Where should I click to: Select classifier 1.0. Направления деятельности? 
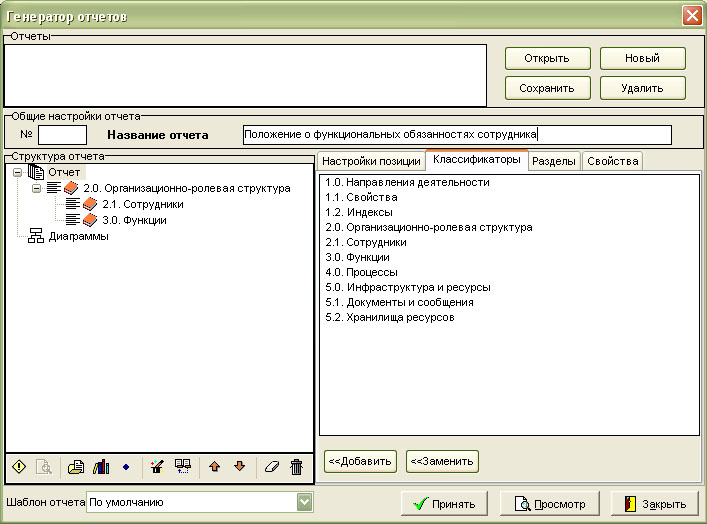pos(407,182)
